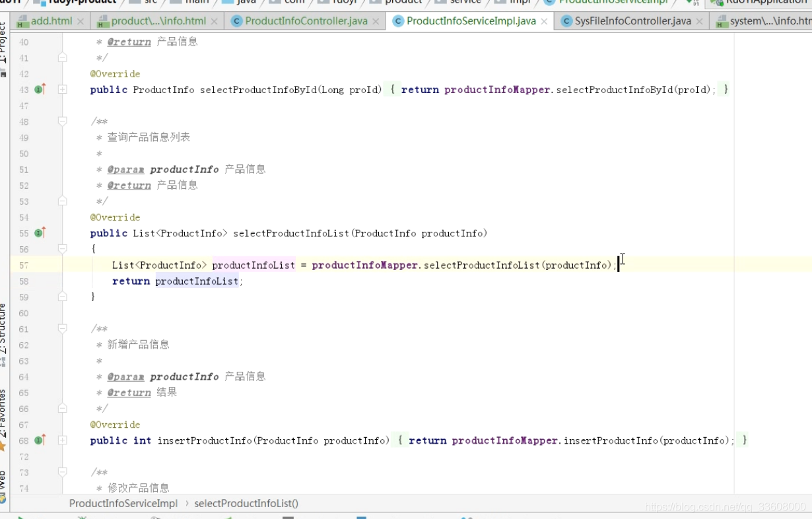Screen dimensions: 812x519
Task: Click '@Override' annotation on line 54
Action: (x=116, y=217)
